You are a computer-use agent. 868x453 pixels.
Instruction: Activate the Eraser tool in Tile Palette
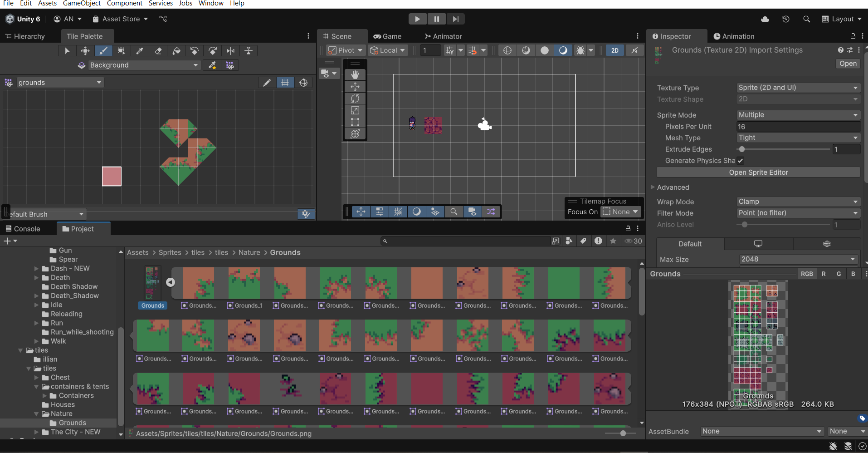click(158, 50)
